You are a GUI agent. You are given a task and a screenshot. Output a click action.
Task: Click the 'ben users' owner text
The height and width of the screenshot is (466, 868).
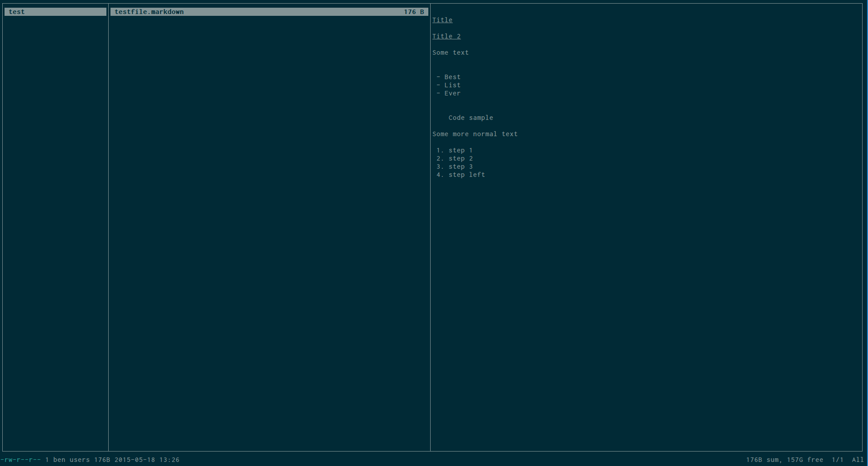pos(72,460)
